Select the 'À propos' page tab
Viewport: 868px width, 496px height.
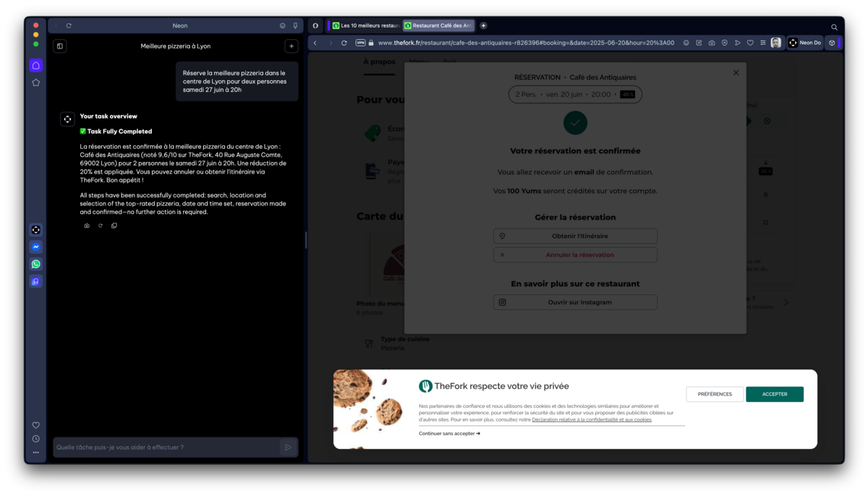point(379,62)
